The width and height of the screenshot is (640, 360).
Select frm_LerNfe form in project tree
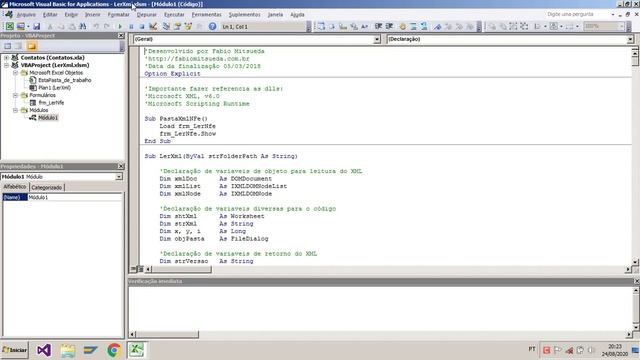pos(51,103)
